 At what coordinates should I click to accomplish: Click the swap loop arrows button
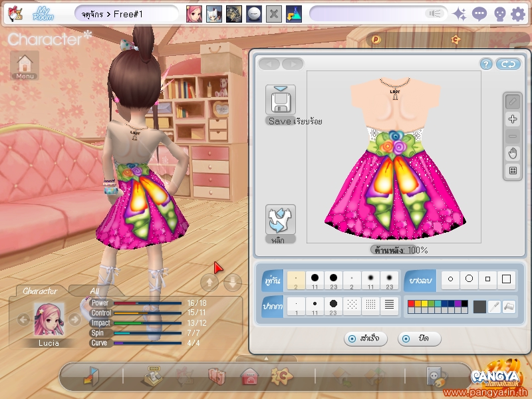click(508, 64)
